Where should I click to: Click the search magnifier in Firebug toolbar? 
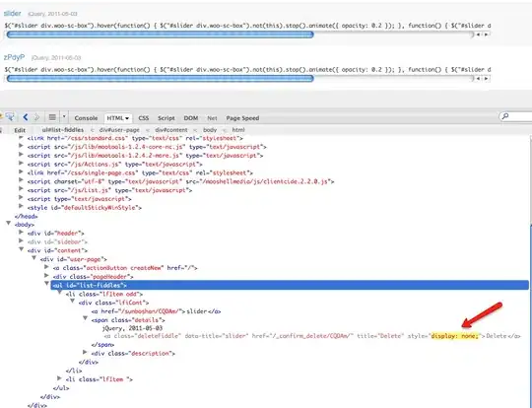tap(504, 116)
